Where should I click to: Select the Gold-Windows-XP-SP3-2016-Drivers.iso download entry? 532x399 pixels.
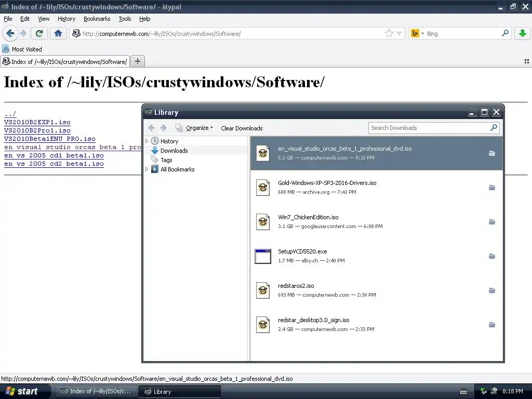376,188
